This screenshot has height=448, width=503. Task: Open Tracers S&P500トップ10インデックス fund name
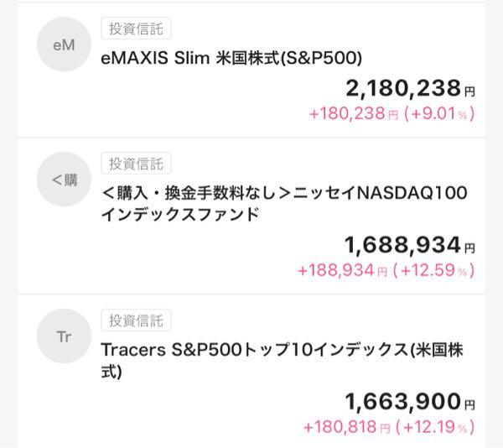point(282,361)
